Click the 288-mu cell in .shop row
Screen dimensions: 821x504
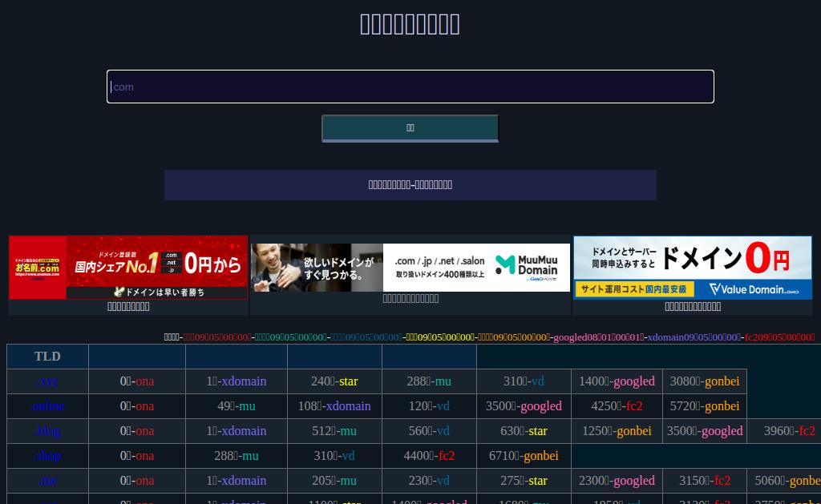237,456
